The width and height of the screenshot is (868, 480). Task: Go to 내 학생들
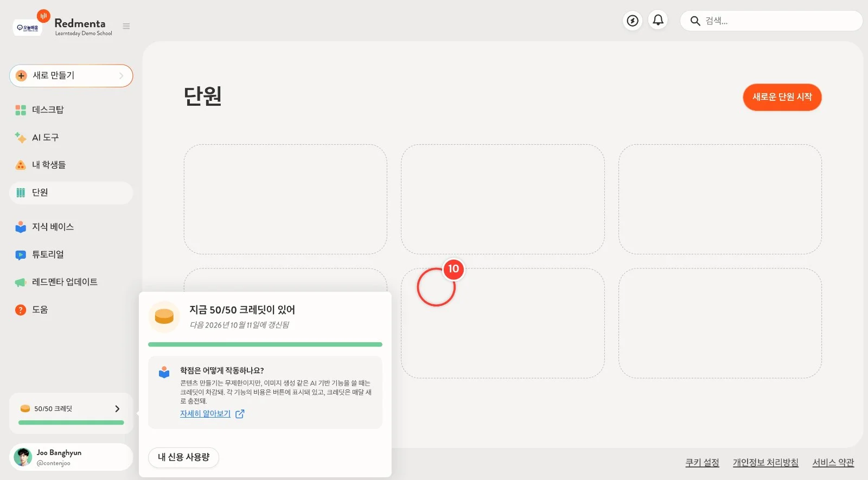(71, 165)
